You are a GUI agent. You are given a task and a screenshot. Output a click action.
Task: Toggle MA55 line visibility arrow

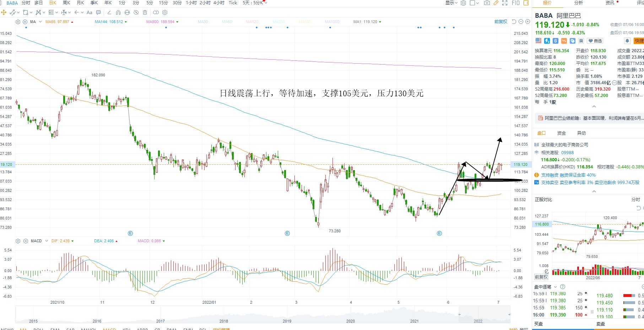click(x=72, y=22)
